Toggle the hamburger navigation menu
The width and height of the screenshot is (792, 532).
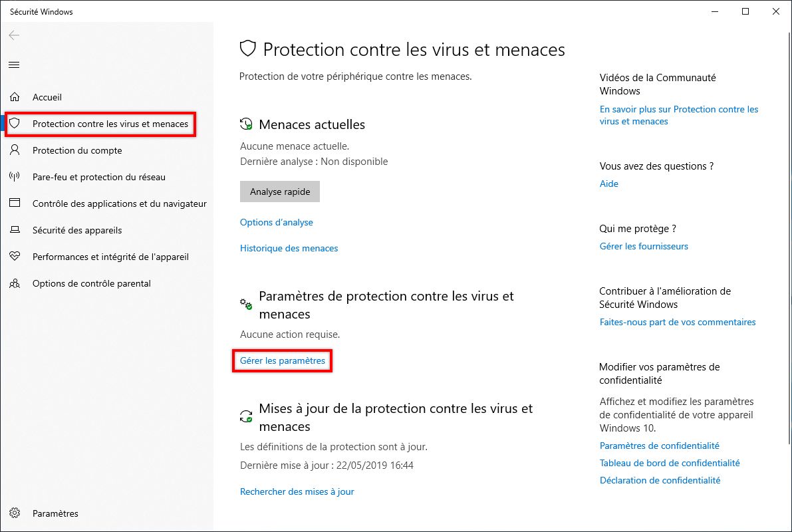14,65
